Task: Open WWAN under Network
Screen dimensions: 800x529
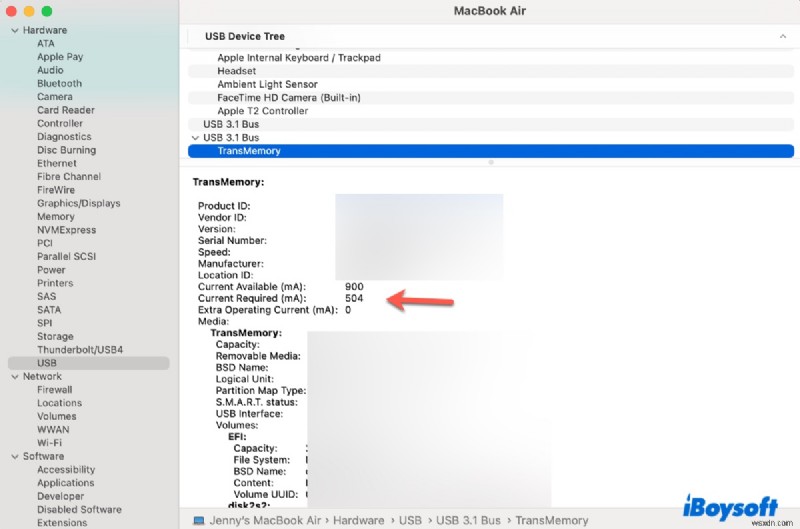Action: pos(53,430)
